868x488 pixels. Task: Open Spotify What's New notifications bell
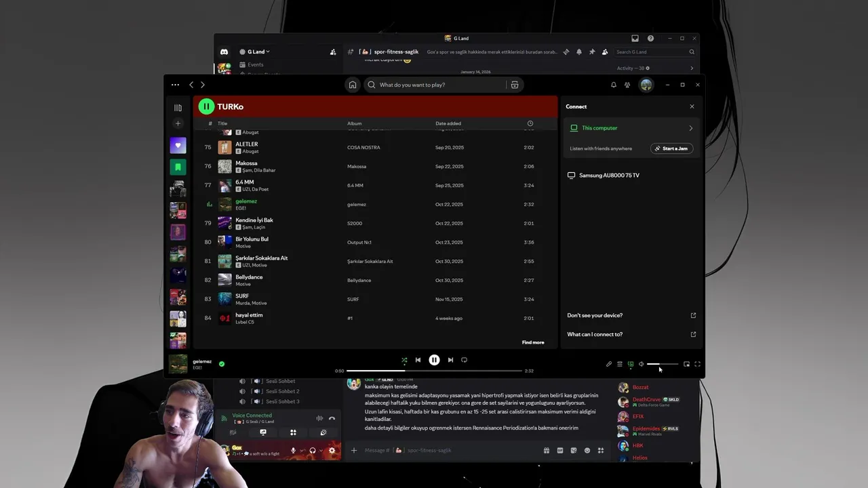click(x=614, y=85)
